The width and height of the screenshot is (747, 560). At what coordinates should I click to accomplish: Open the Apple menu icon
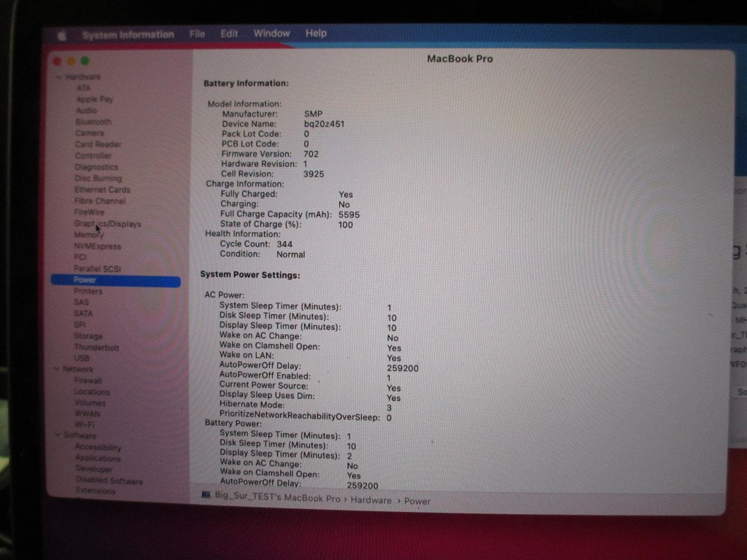pos(62,35)
